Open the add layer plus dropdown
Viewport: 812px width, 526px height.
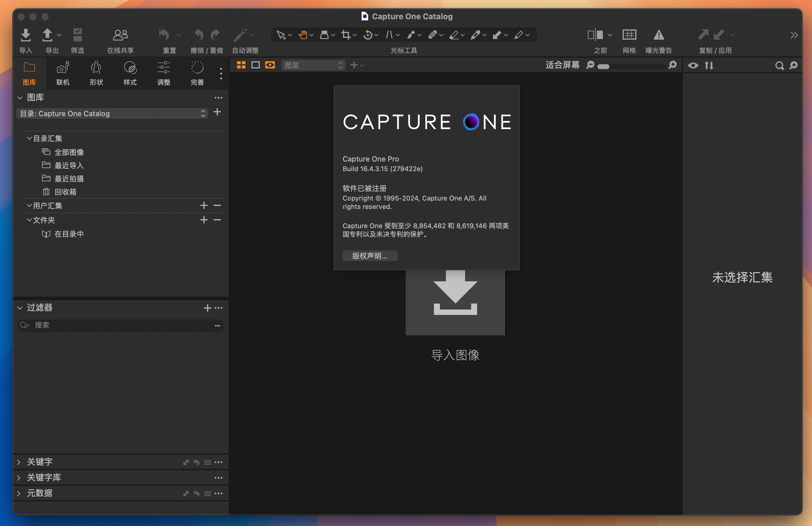click(357, 65)
